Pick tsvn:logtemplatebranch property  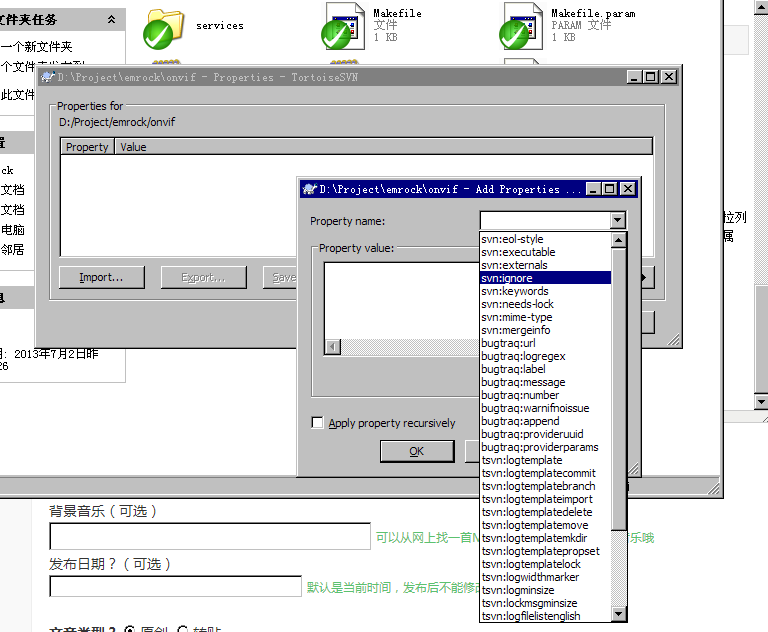[546, 486]
